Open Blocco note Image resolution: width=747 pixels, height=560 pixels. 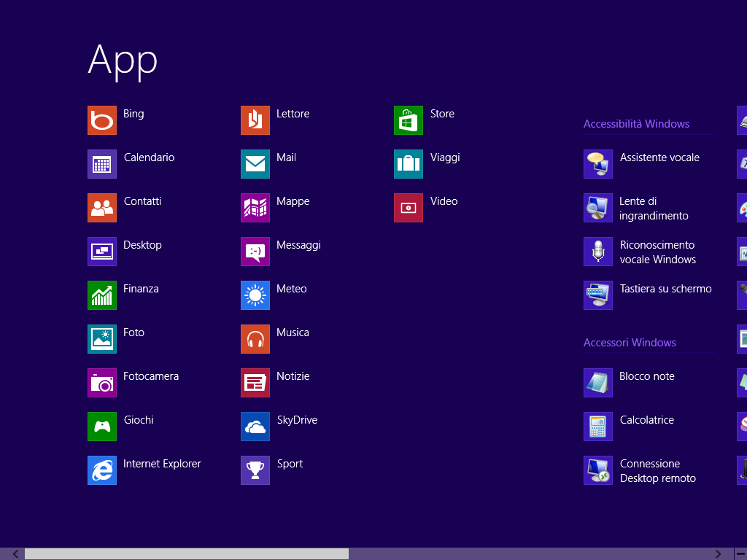pyautogui.click(x=598, y=383)
